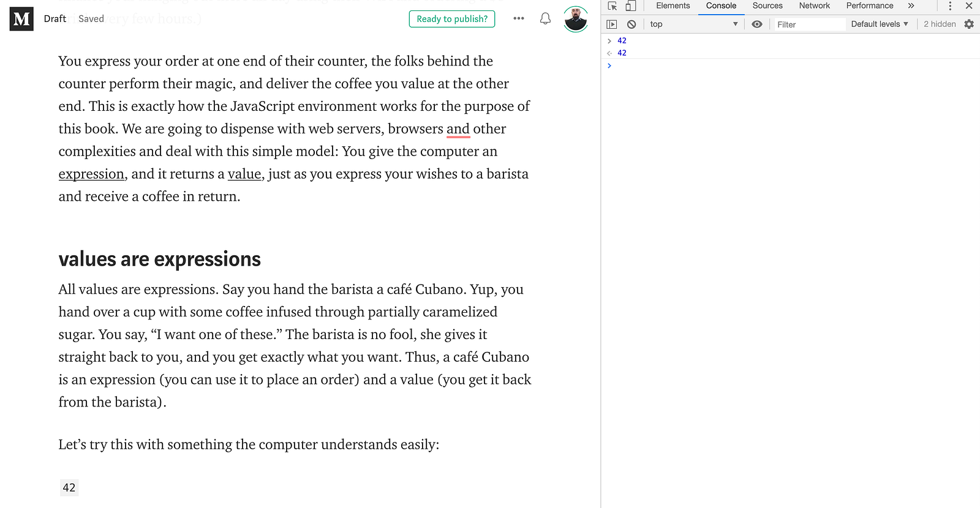
Task: Create a live expression with the eye icon
Action: coord(757,24)
